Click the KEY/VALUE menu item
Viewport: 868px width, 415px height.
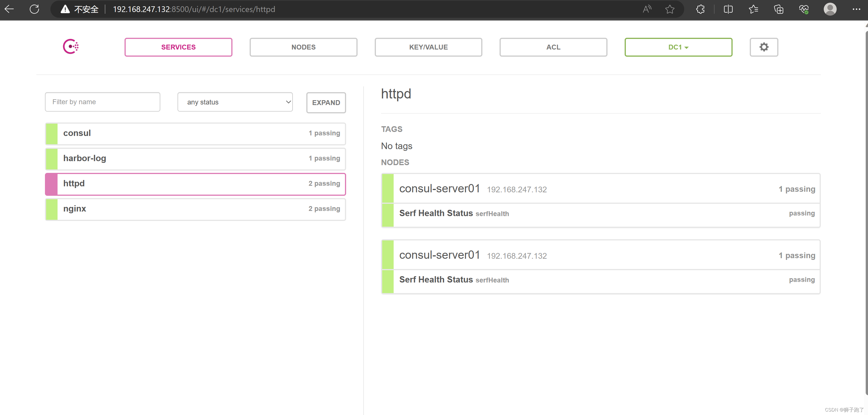click(429, 47)
